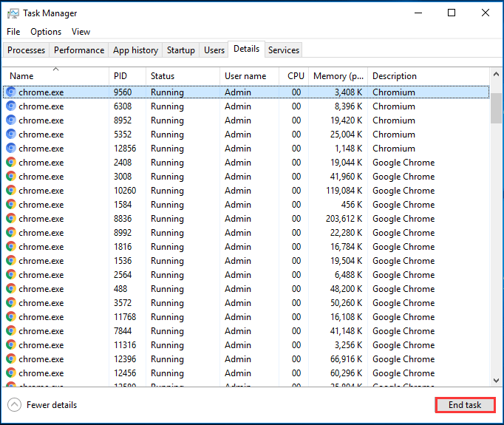
Task: Click Chromium icon for PID 9560
Action: [11, 92]
